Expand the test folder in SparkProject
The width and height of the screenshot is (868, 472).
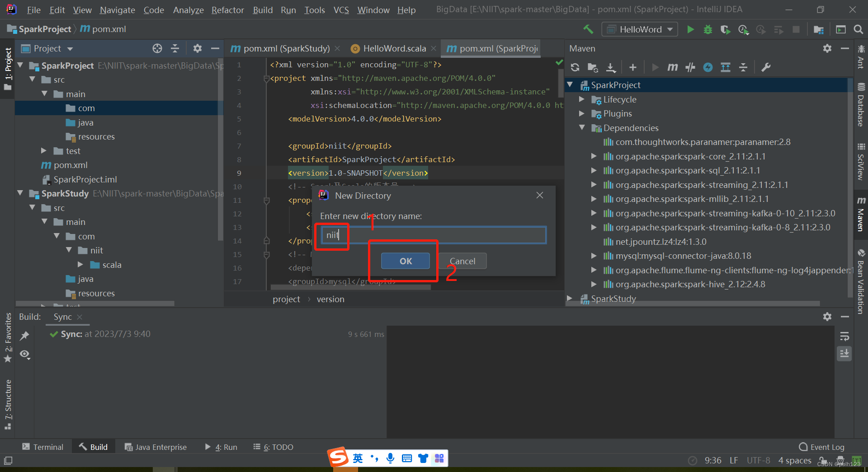click(x=44, y=151)
